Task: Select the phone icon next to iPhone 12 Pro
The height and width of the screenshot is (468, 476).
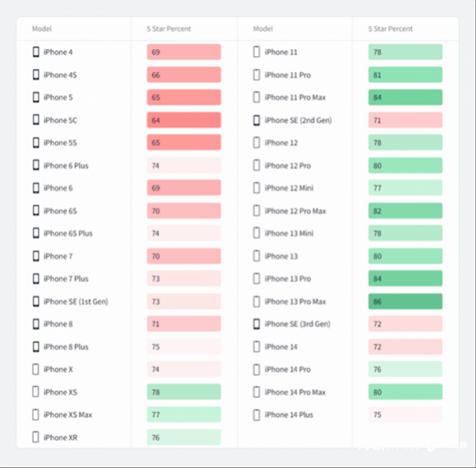Action: tap(256, 165)
